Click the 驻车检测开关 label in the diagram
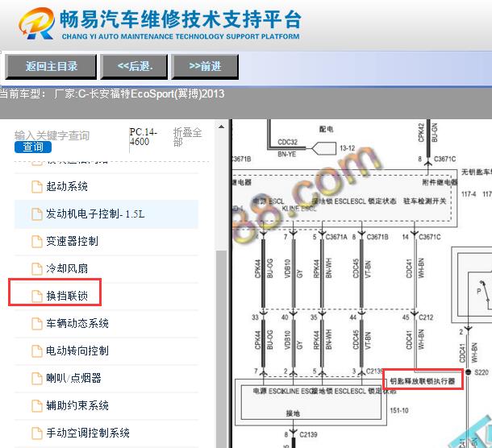492x448 pixels. tap(424, 201)
